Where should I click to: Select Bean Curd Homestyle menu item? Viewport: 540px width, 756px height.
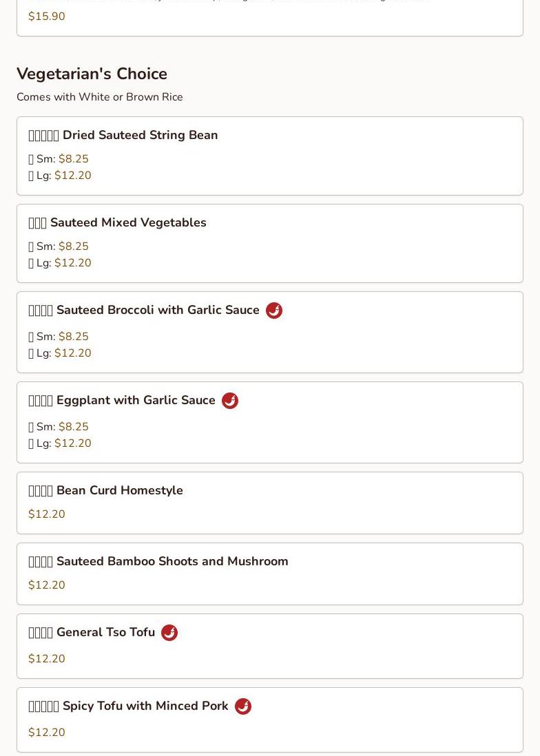[x=119, y=490]
